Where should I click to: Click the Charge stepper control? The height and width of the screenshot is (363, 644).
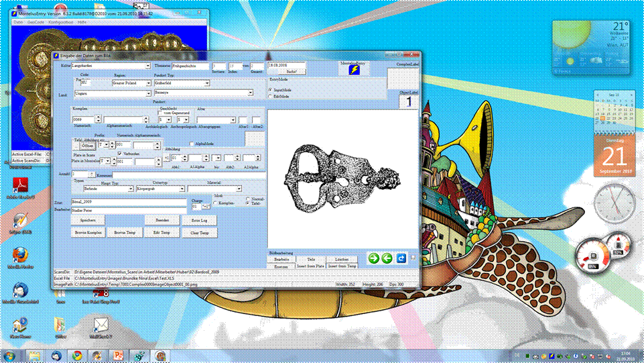click(206, 207)
